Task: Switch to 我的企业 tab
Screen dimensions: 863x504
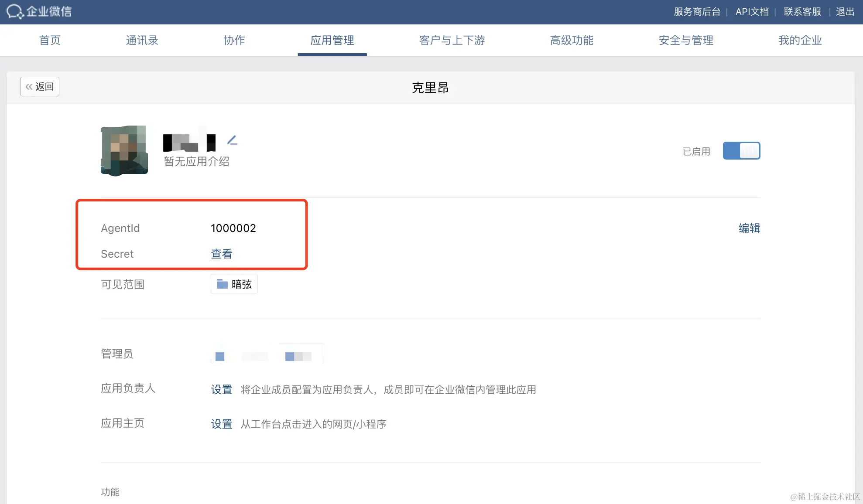Action: pyautogui.click(x=800, y=41)
